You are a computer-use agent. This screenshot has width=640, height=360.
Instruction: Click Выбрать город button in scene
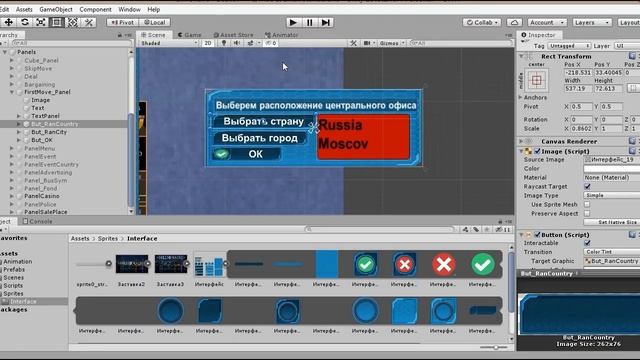[259, 138]
